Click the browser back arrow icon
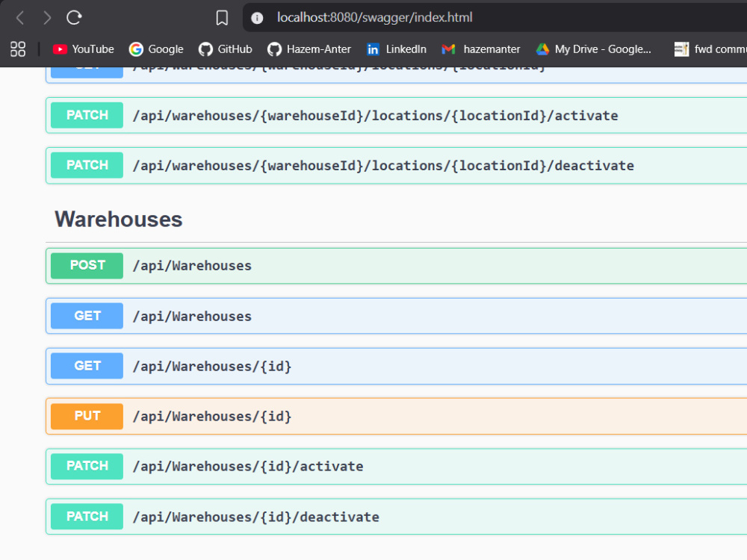747x560 pixels. coord(20,18)
